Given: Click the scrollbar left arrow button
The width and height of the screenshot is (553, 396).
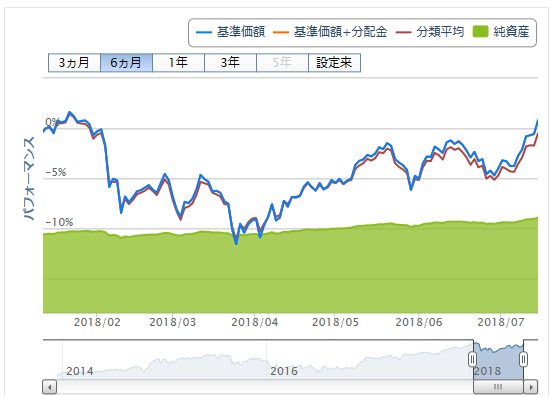Looking at the screenshot, I should [49, 387].
